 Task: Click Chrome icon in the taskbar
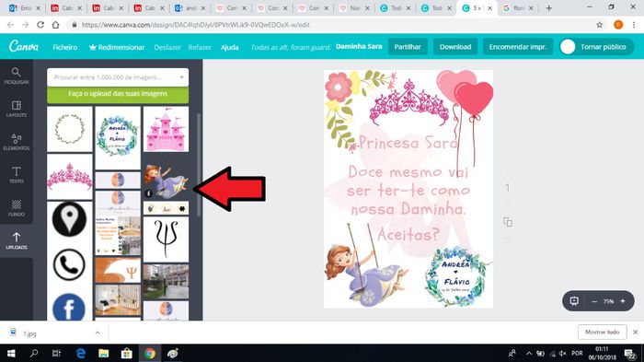click(x=149, y=354)
